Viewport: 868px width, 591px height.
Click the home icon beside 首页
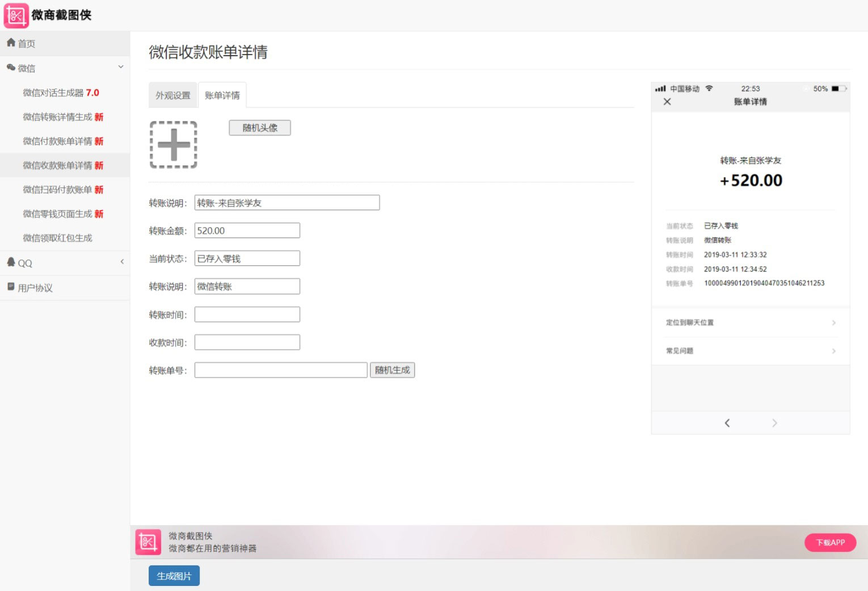tap(11, 43)
